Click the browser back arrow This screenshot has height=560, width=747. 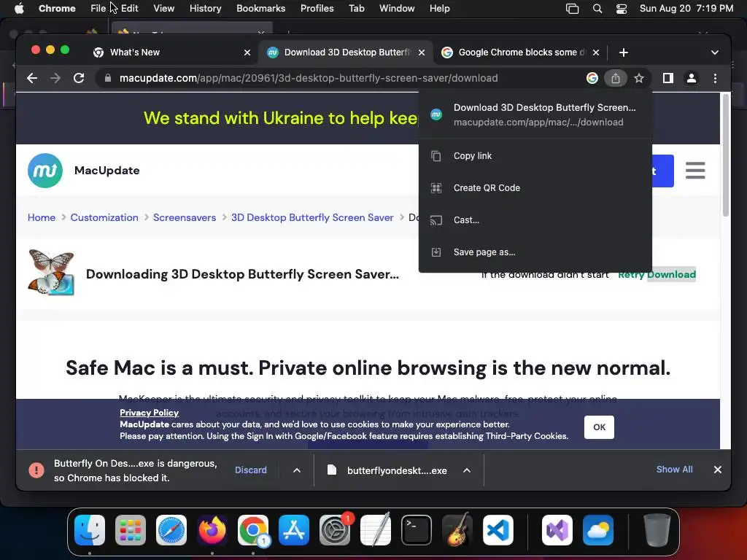point(32,78)
